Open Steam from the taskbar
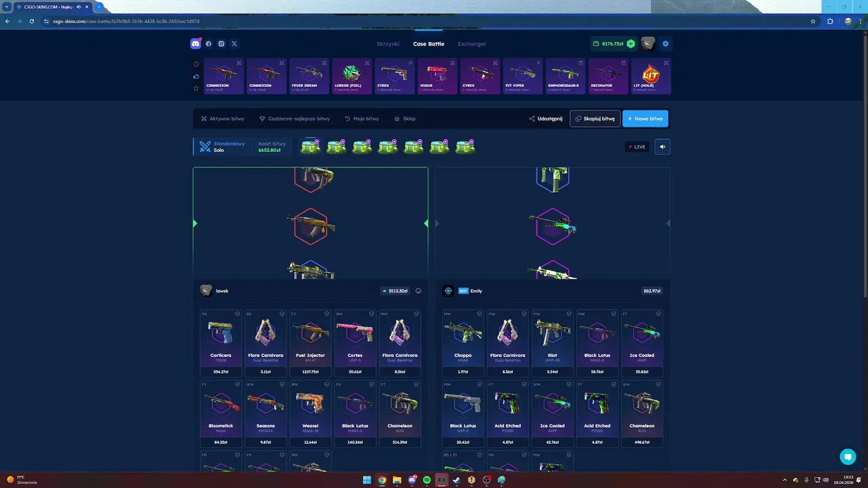The width and height of the screenshot is (868, 488). (x=456, y=480)
